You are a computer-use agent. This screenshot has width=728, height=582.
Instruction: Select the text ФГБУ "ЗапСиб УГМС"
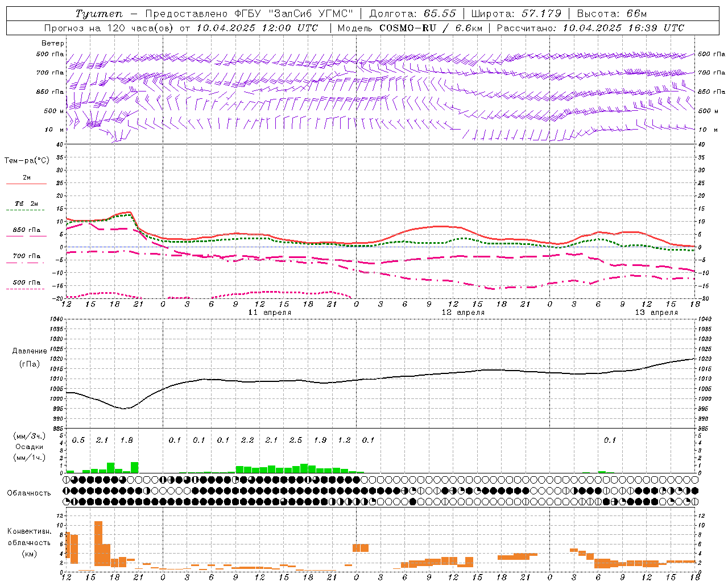294,14
